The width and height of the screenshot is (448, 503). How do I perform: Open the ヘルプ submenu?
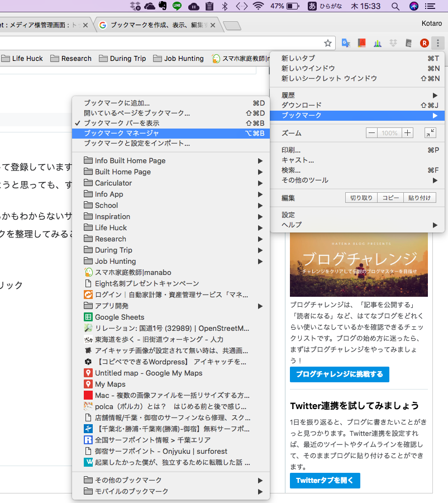tap(358, 225)
